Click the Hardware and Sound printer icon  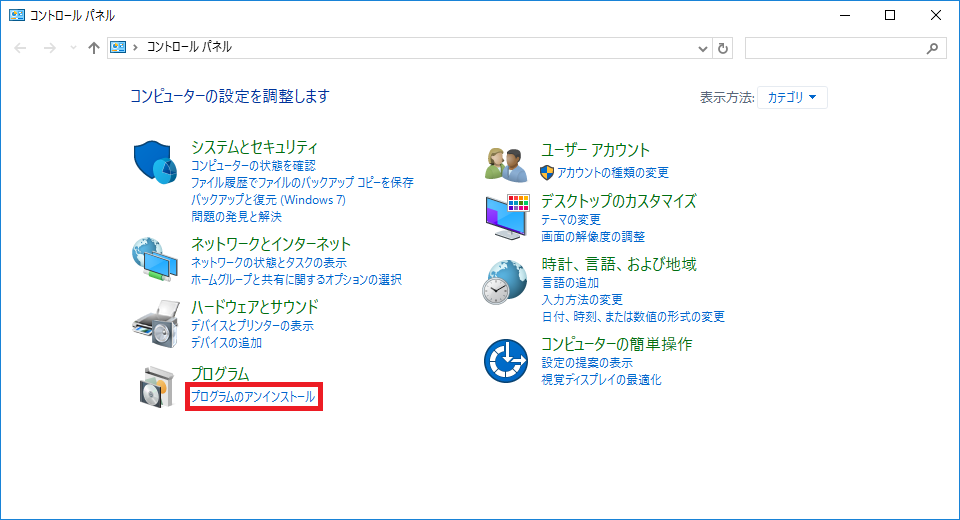tap(154, 323)
